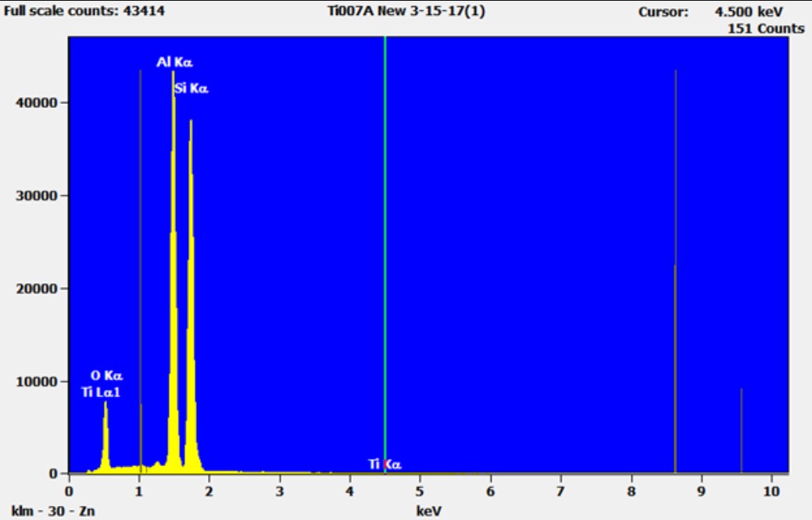
Task: Click the 'Full scale counts: 43414' text
Action: click(x=84, y=10)
